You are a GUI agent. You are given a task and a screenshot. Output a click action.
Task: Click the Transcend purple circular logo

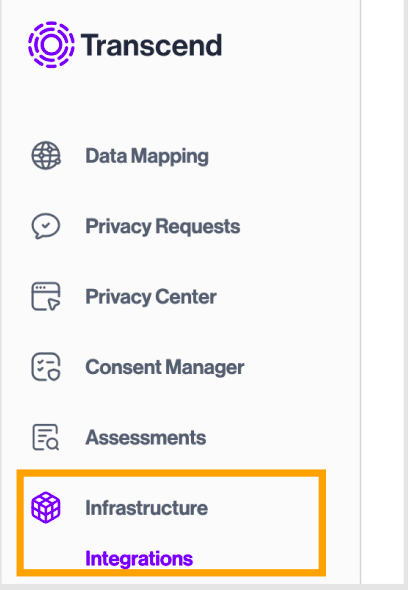point(51,45)
